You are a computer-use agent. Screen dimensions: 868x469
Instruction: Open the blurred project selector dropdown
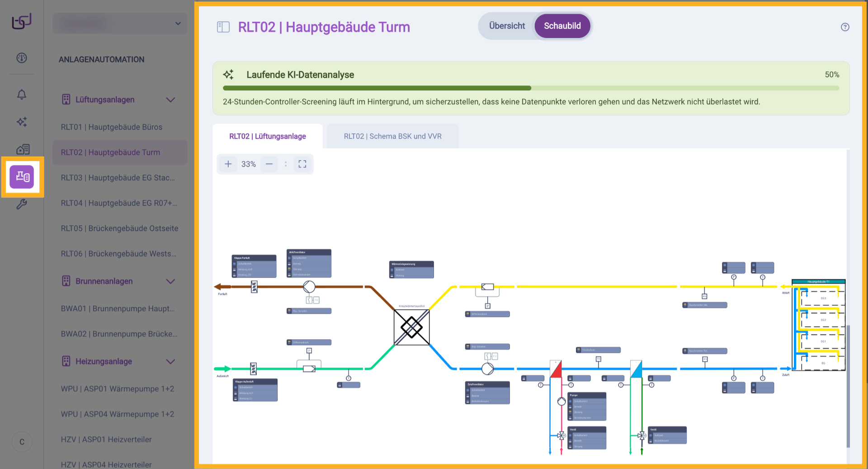click(x=120, y=24)
